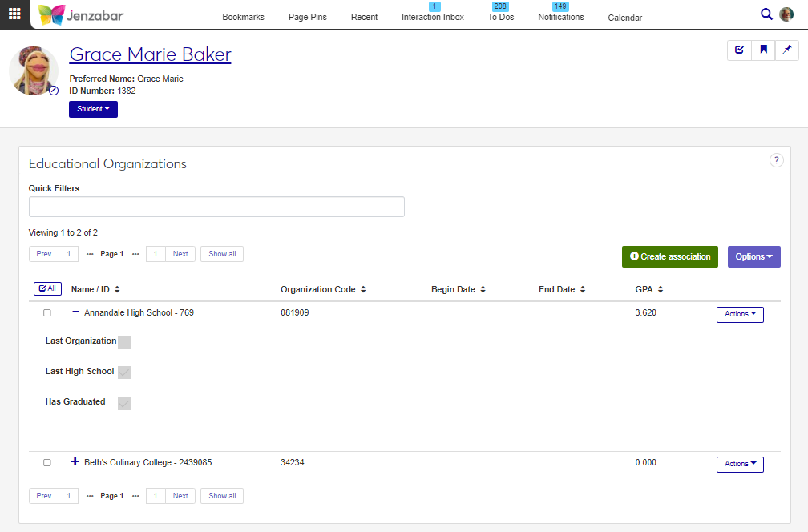This screenshot has width=808, height=532.
Task: Pin this page using the pushpin icon
Action: 787,50
